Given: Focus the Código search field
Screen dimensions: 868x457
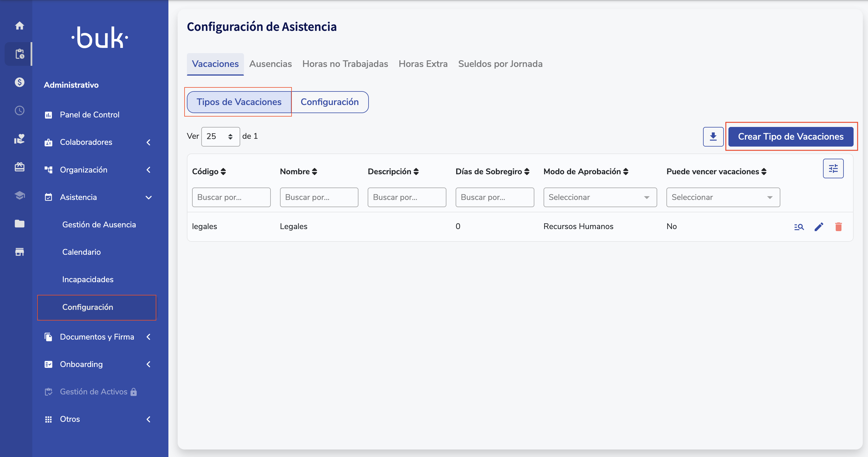Looking at the screenshot, I should tap(231, 198).
